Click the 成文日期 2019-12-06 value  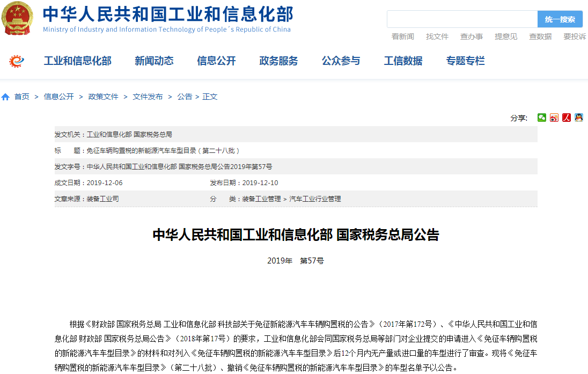click(104, 182)
